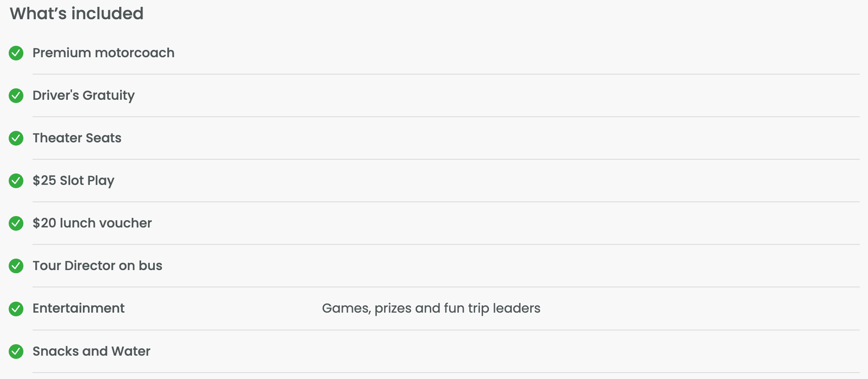Click the Tour Director on bus text
868x379 pixels.
click(98, 266)
